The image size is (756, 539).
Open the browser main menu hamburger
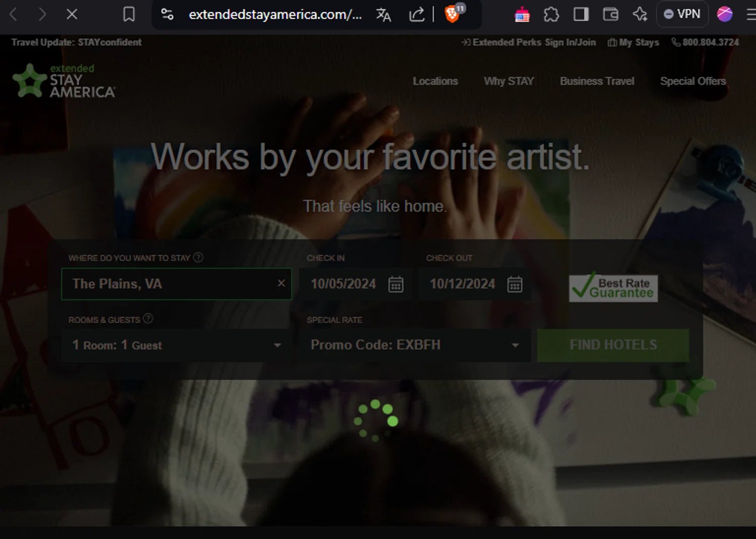pyautogui.click(x=751, y=15)
